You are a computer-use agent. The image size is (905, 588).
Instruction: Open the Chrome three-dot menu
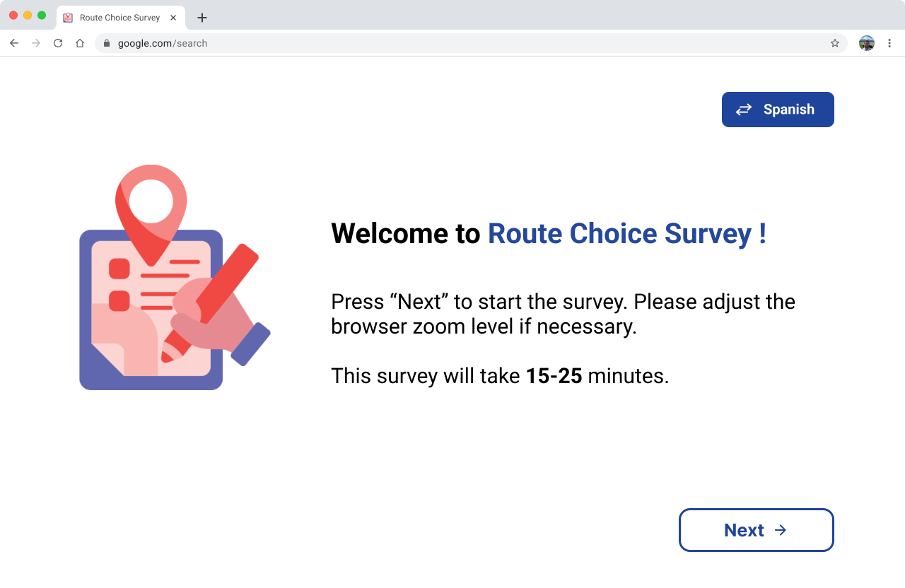coord(889,43)
